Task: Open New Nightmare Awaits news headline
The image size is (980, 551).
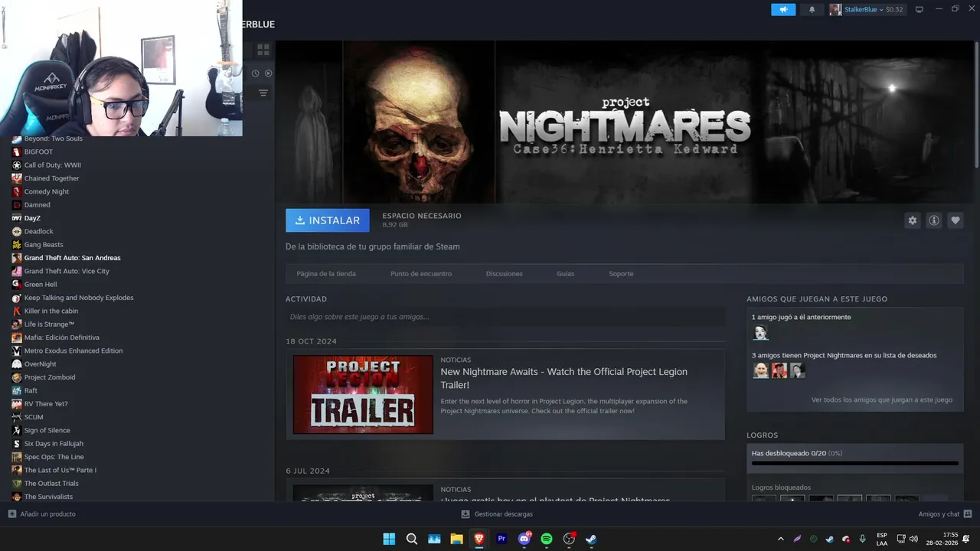Action: [x=564, y=378]
